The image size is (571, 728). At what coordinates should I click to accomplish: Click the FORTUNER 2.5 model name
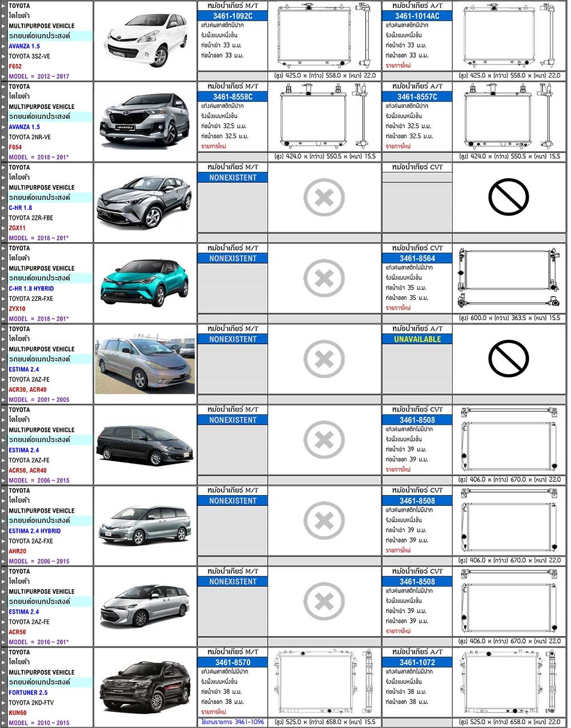click(x=28, y=693)
